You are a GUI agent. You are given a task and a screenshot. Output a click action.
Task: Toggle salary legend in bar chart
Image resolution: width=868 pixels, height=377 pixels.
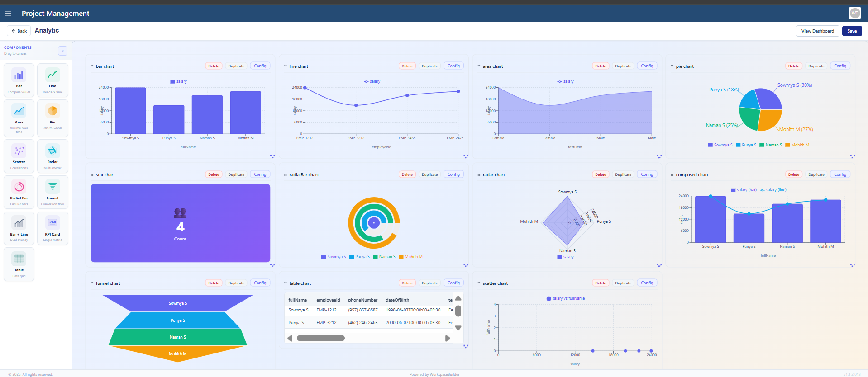pyautogui.click(x=178, y=81)
